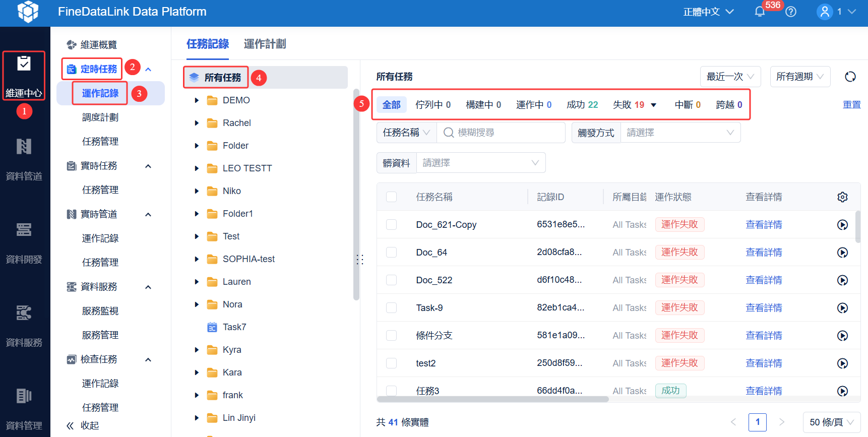Run the test2 task play icon

click(842, 363)
